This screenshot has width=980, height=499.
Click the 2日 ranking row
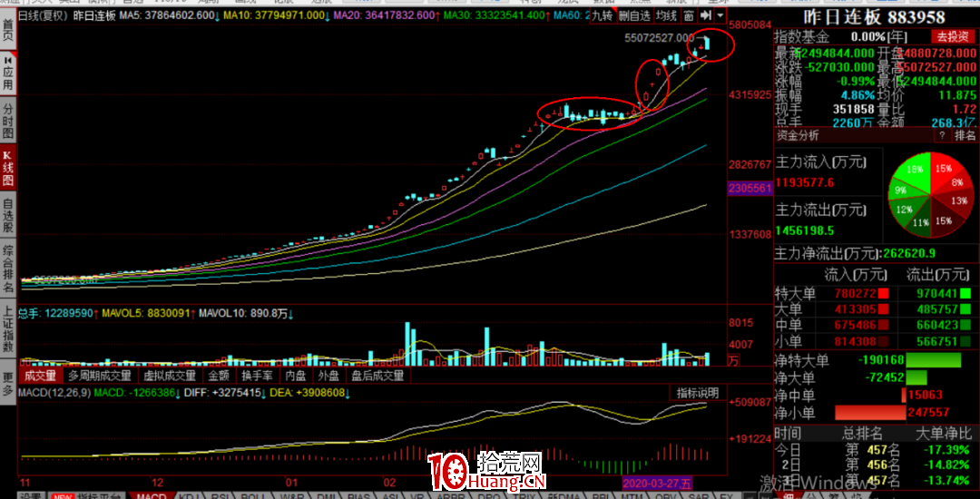tap(876, 465)
